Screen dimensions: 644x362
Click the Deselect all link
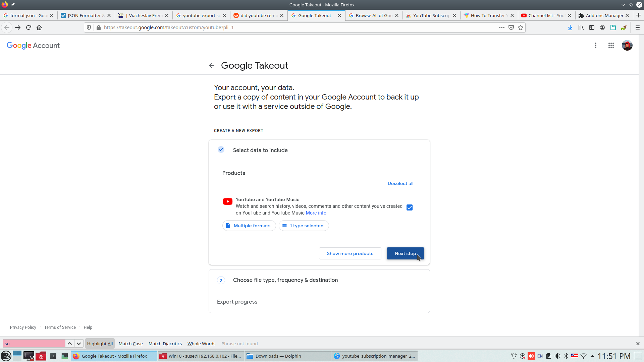click(400, 183)
